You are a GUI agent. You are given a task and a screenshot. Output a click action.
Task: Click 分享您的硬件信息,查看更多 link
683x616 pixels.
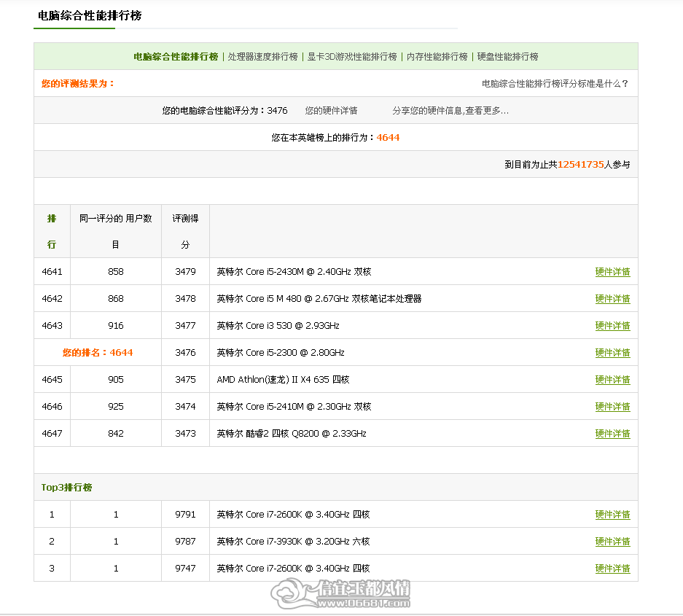click(450, 111)
